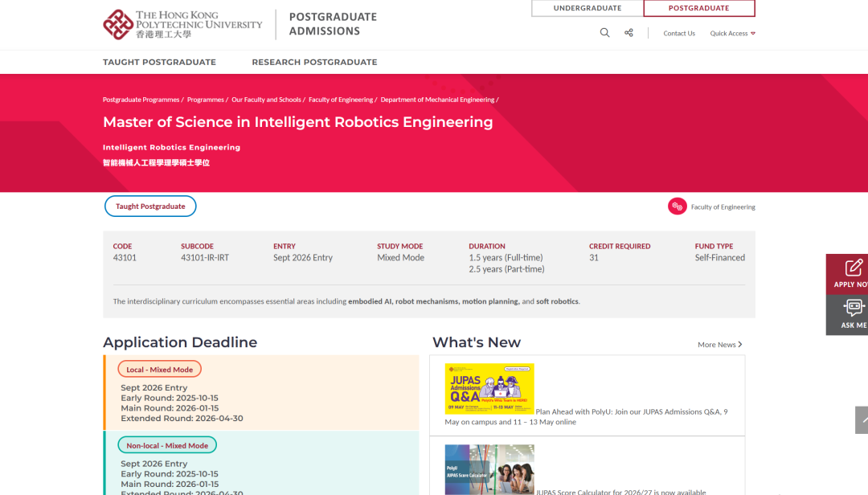
Task: Click the Postgraduate Admissions site title
Action: [x=333, y=24]
